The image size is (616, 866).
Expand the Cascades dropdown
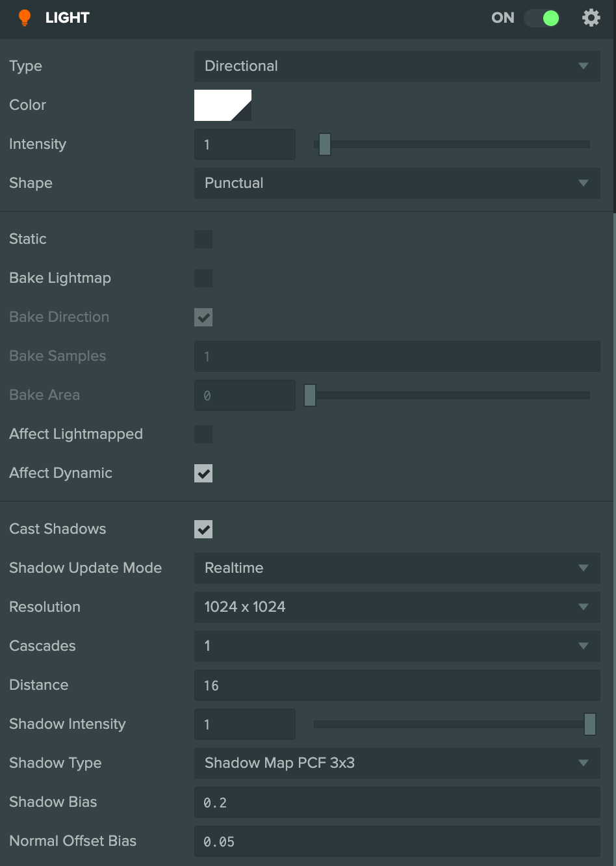pyautogui.click(x=397, y=646)
